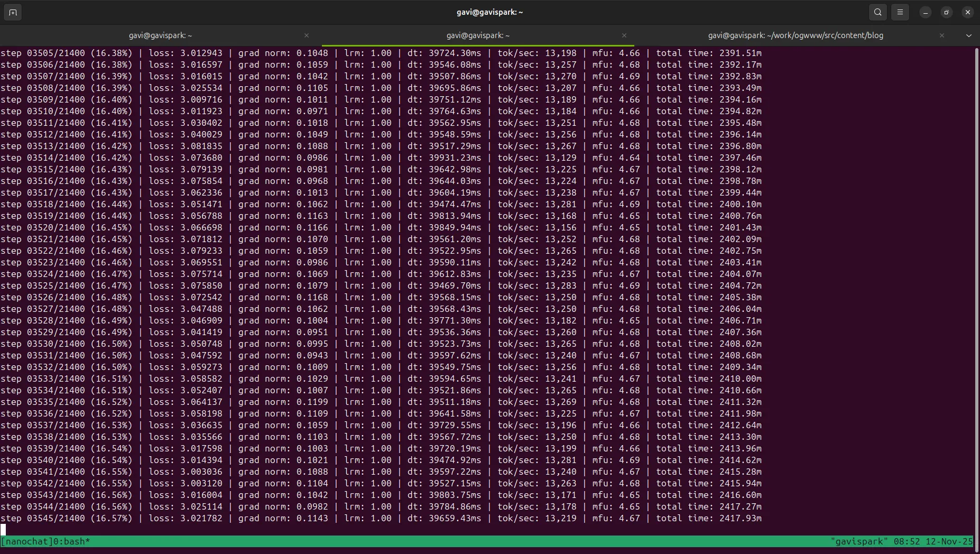Viewport: 980px width, 554px height.
Task: Click the 08:52 clock in tmux status bar
Action: point(907,541)
